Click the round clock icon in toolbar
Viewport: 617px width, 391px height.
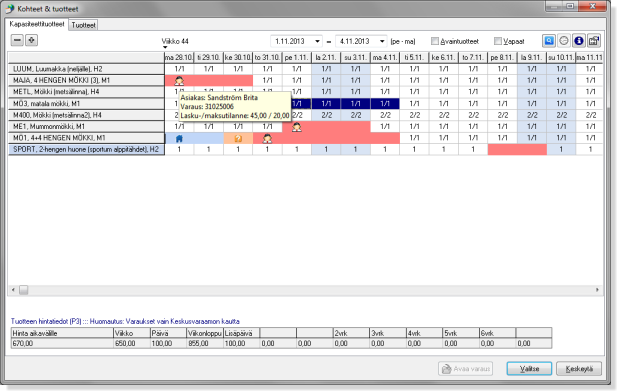pos(564,41)
